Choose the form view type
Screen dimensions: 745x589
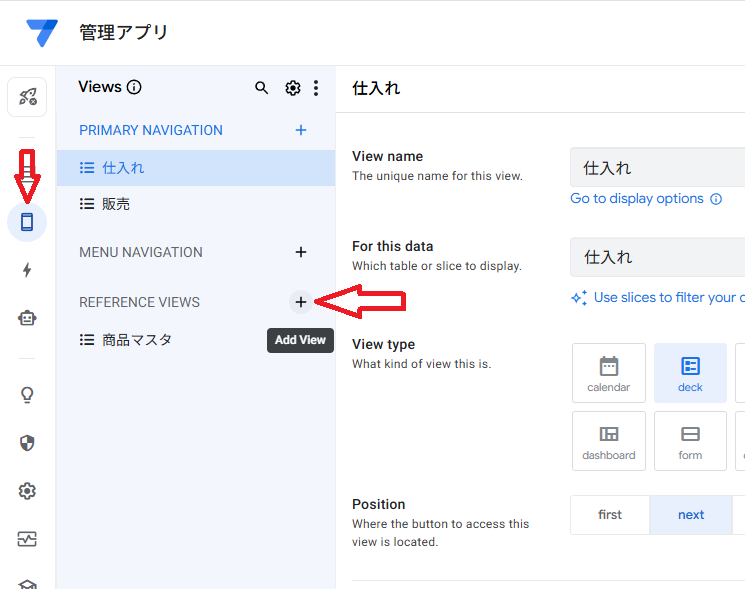690,441
